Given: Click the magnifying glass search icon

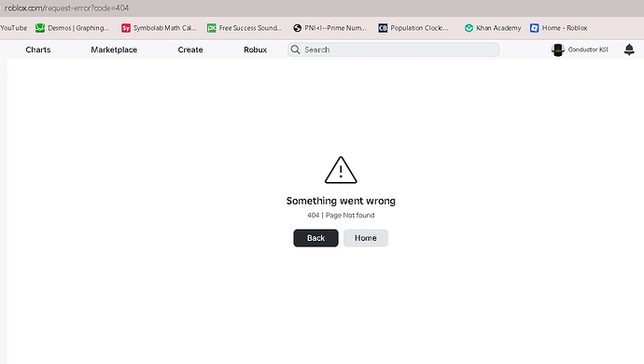Looking at the screenshot, I should click(295, 49).
